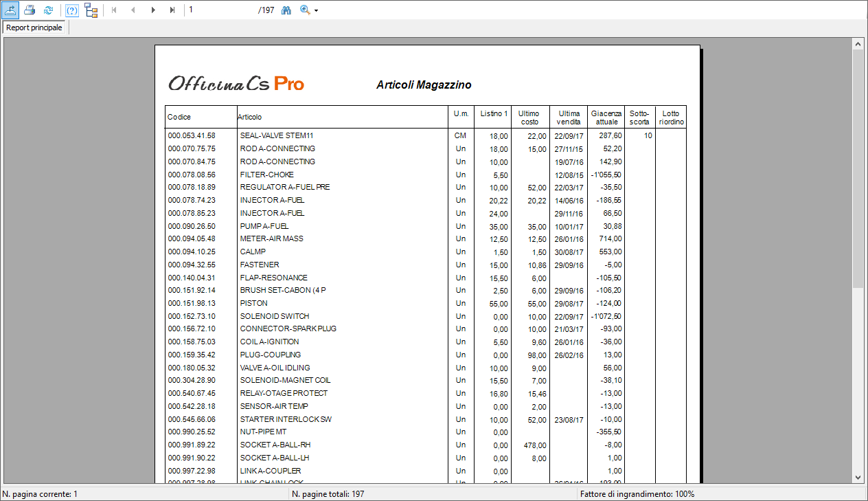Click the FASTENER article name
Image resolution: width=868 pixels, height=501 pixels.
coord(260,265)
